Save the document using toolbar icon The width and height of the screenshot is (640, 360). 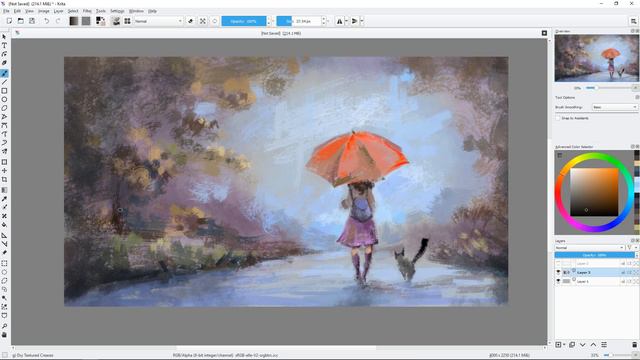(32, 21)
